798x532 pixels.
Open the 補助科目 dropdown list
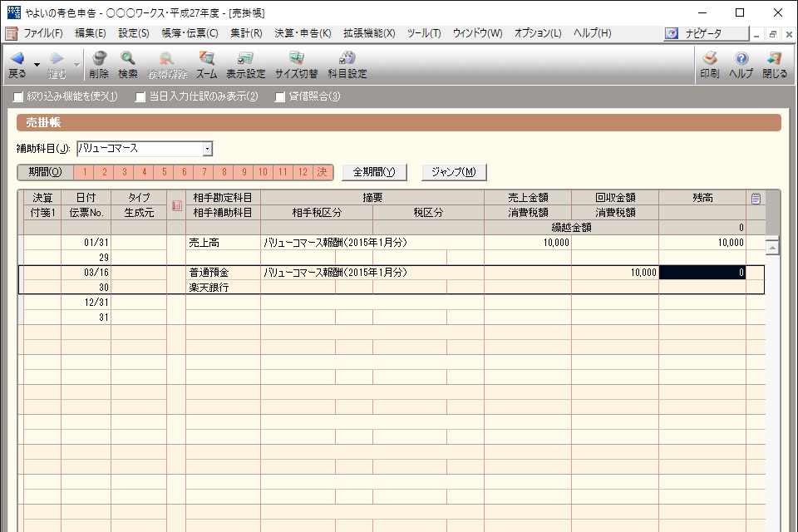207,149
